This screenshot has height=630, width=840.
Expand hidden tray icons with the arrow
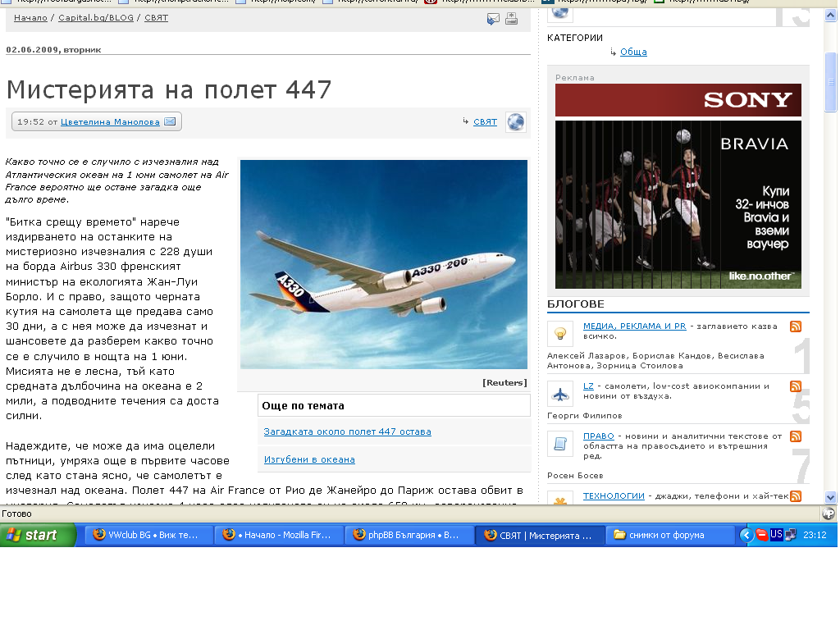746,535
